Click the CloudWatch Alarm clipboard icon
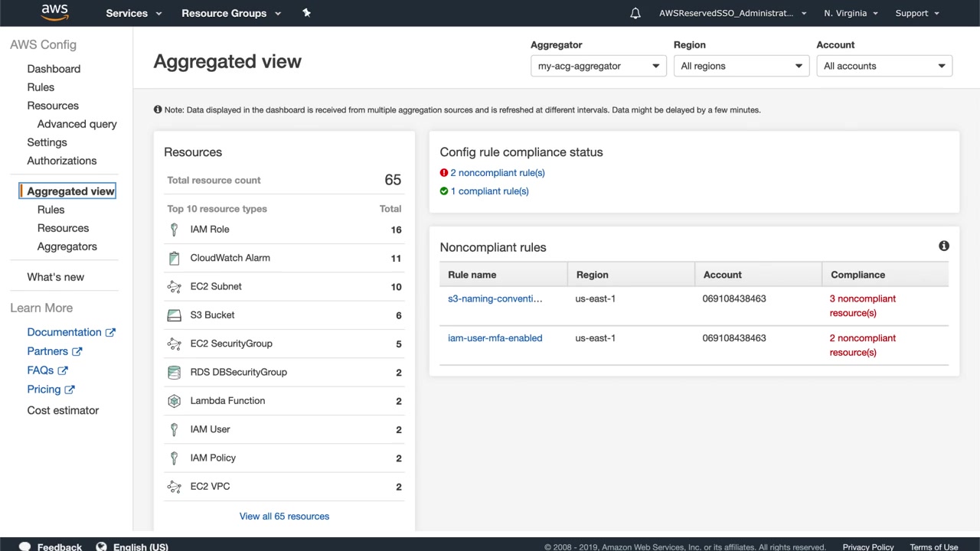 pyautogui.click(x=174, y=258)
